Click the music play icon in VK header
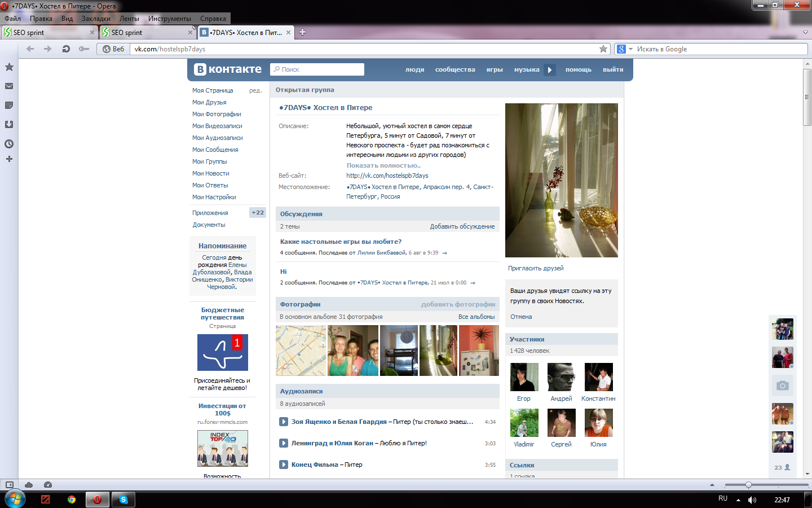Screen dimensions: 812x508 [x=550, y=70]
